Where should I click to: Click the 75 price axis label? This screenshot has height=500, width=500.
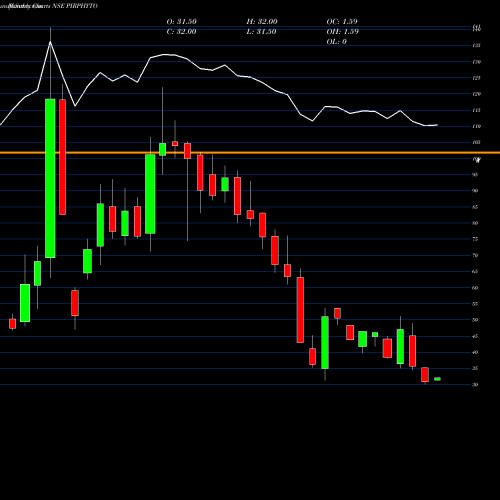pyautogui.click(x=475, y=239)
